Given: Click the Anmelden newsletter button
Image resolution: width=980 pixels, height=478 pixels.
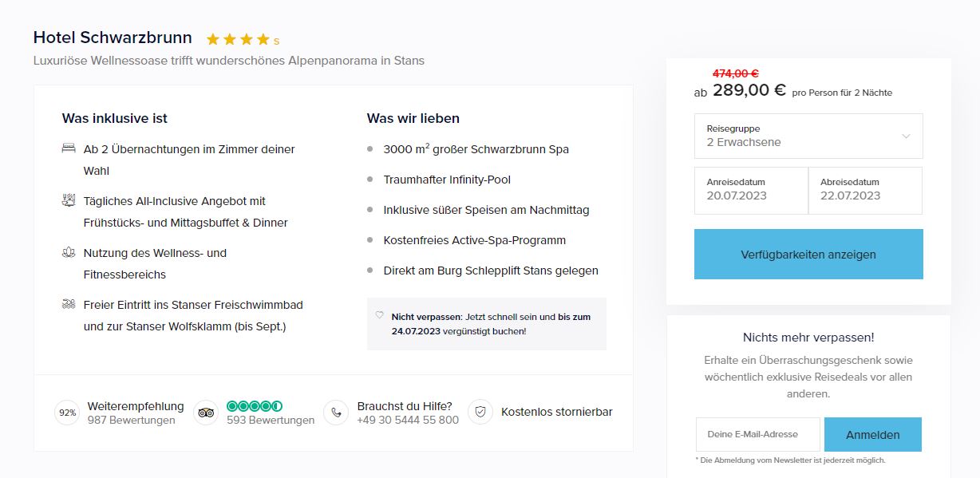Looking at the screenshot, I should point(873,435).
